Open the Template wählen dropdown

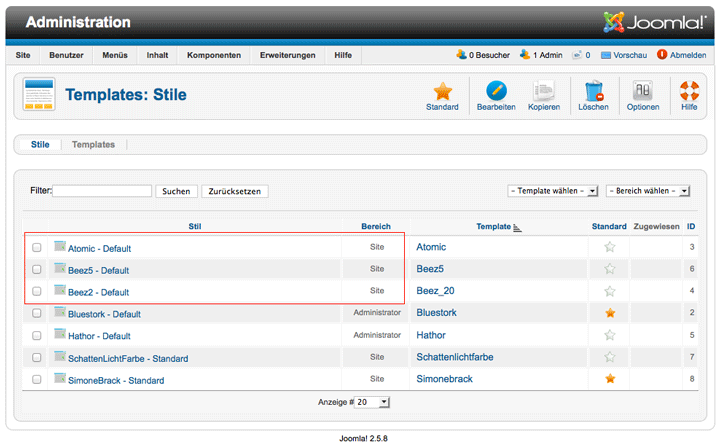(x=552, y=191)
